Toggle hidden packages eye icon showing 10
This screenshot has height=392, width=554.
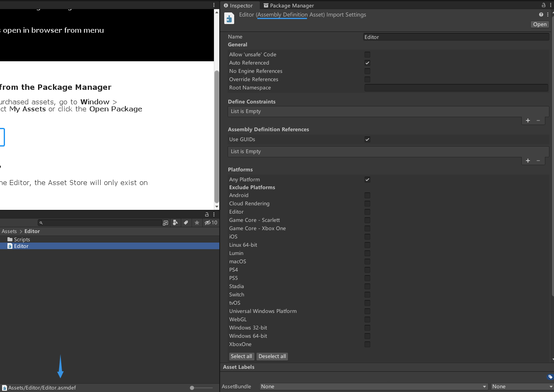211,223
